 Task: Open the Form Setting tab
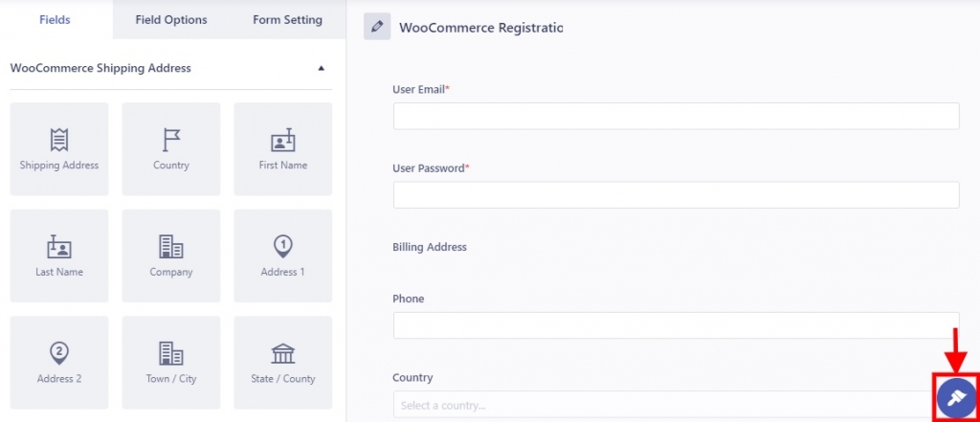tap(287, 20)
